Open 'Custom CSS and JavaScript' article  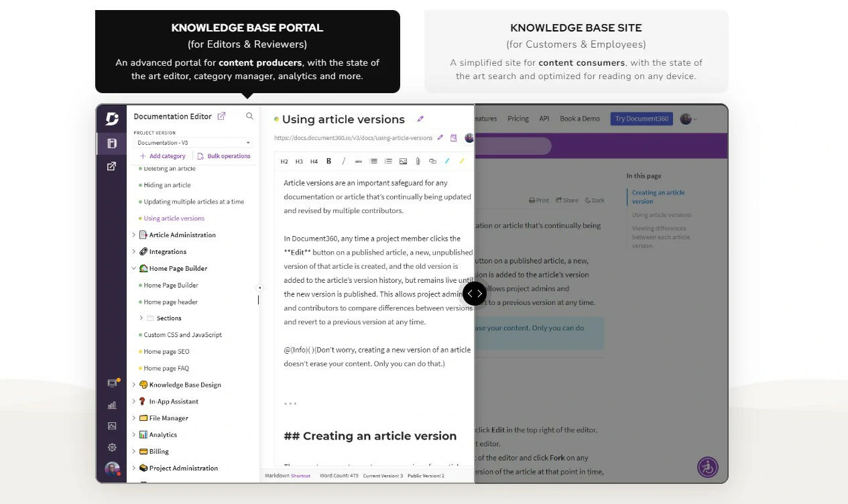coord(182,335)
